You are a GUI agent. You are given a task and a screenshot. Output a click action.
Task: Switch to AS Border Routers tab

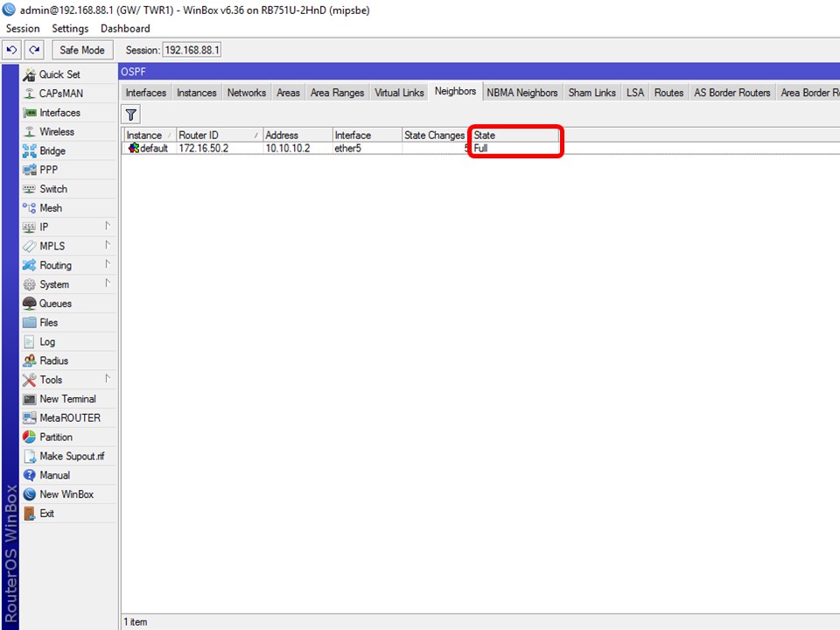(x=732, y=93)
